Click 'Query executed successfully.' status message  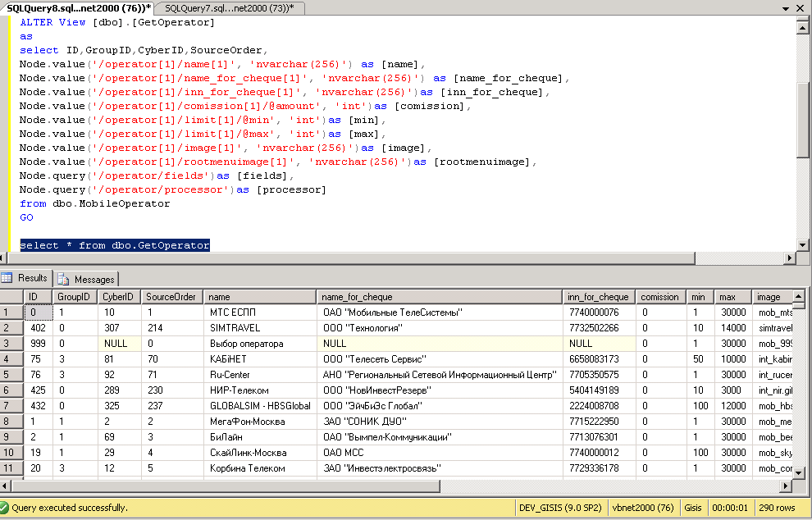pyautogui.click(x=70, y=508)
